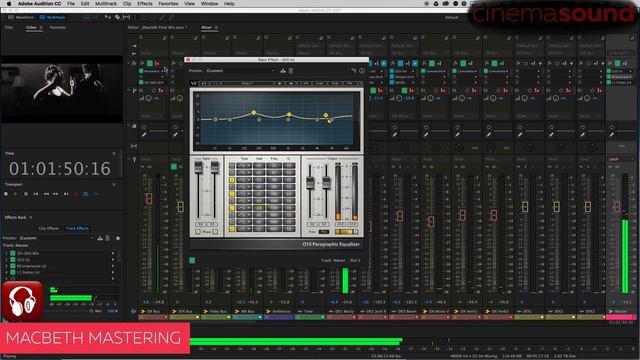Open the Multitrack menu

point(106,4)
